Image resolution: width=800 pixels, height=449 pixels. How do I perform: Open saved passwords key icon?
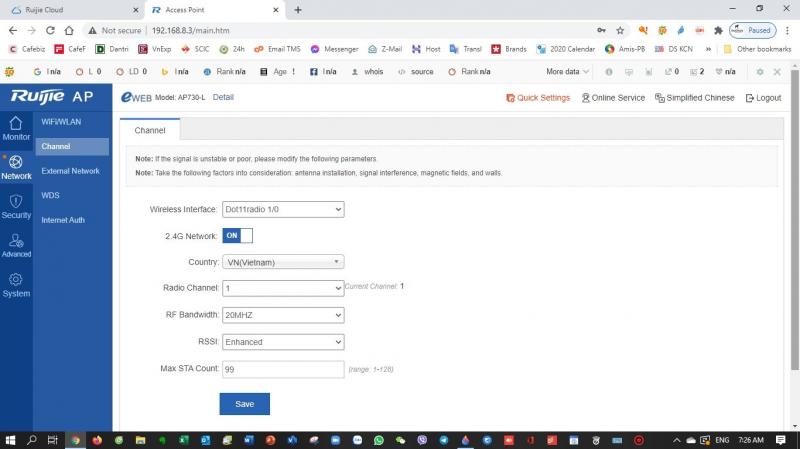point(602,31)
